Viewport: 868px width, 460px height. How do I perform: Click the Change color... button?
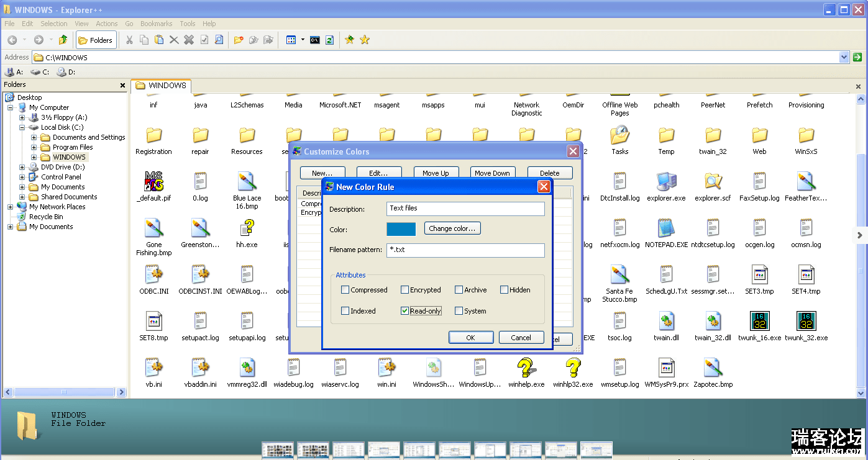pos(452,228)
